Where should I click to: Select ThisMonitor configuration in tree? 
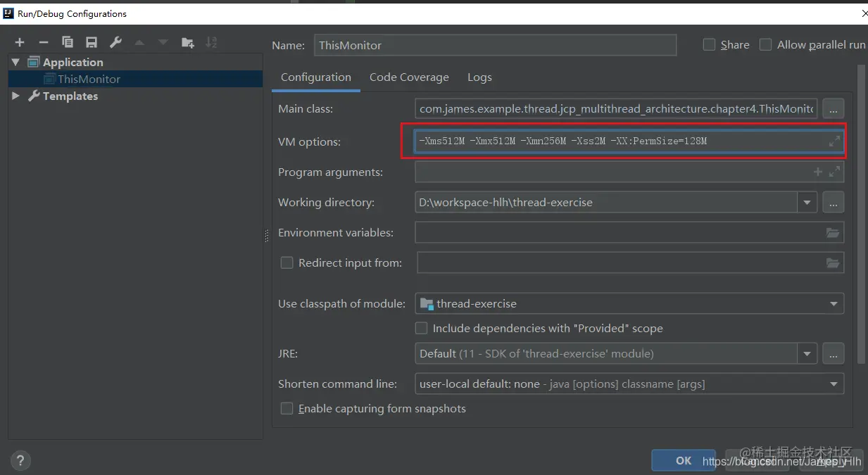(x=135, y=79)
